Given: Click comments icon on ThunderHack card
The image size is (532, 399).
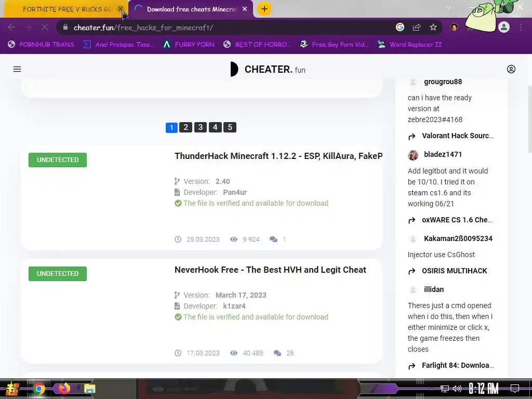Looking at the screenshot, I should tap(273, 239).
